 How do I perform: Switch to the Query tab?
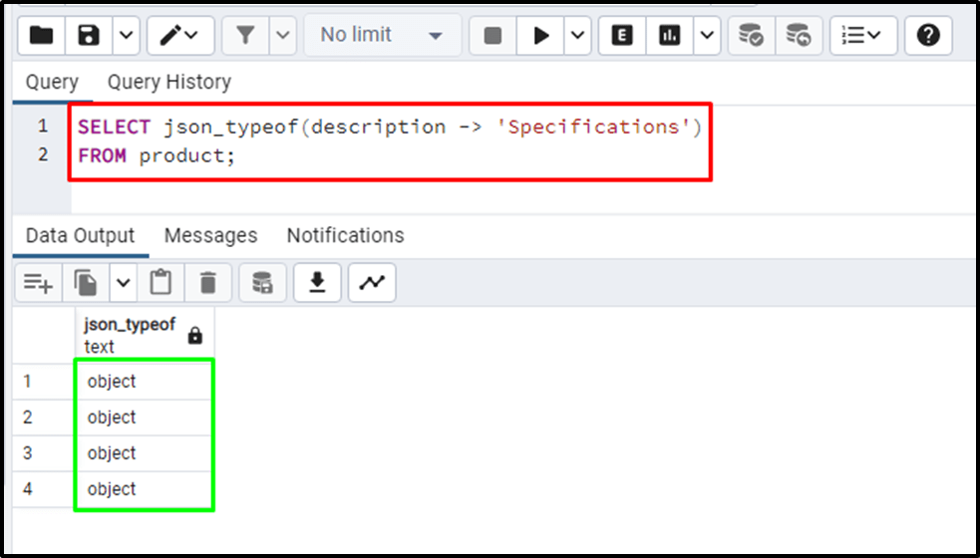[x=52, y=82]
